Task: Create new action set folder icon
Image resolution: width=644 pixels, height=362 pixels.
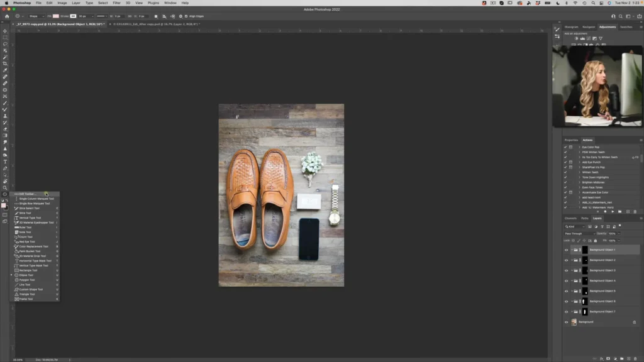Action: tap(619, 212)
